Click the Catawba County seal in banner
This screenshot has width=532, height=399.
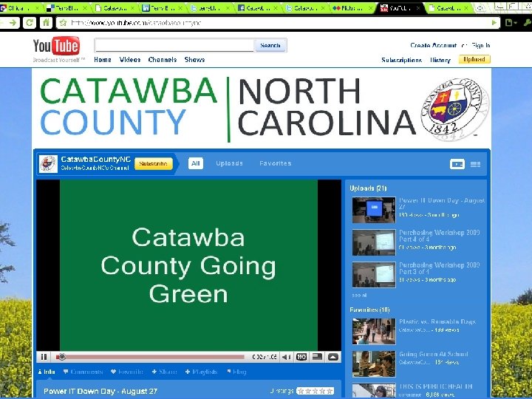(x=454, y=109)
